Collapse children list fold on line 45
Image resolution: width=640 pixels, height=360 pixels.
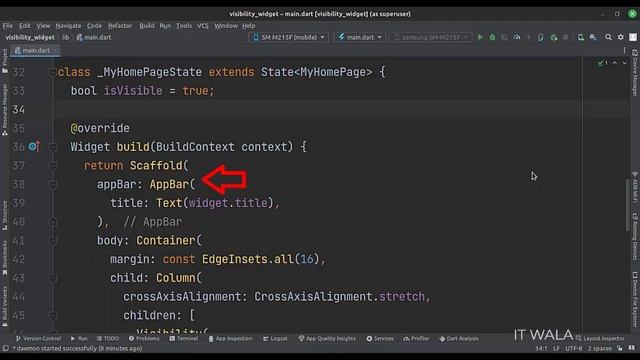(x=53, y=316)
